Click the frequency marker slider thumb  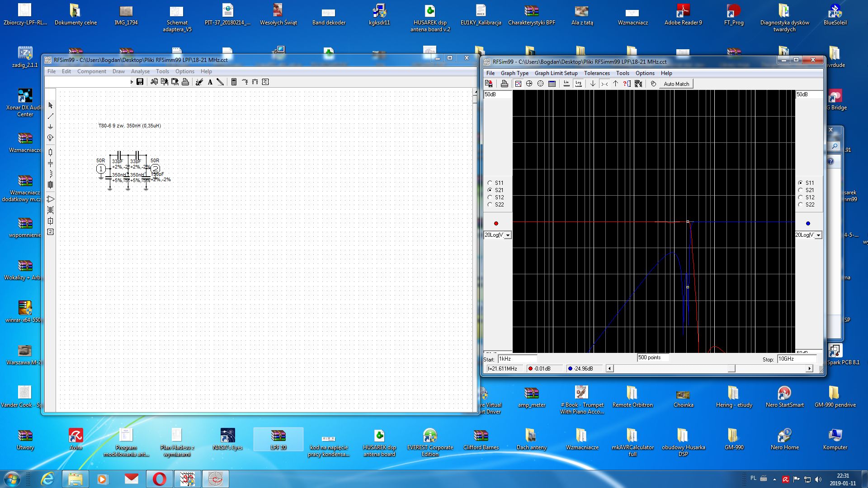coord(731,369)
